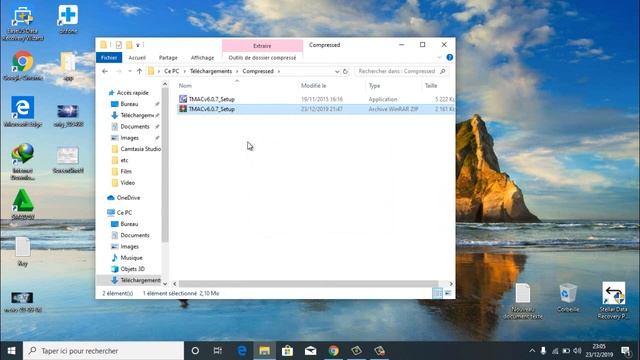Image resolution: width=640 pixels, height=360 pixels.
Task: Open Documents under Accès rapide
Action: pos(135,127)
